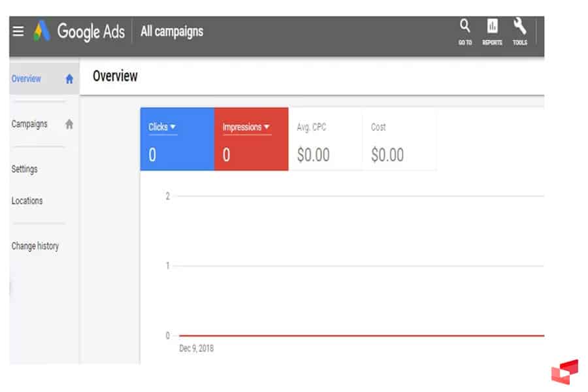This screenshot has width=588, height=392.
Task: Expand the Clicks metric dropdown
Action: [173, 127]
